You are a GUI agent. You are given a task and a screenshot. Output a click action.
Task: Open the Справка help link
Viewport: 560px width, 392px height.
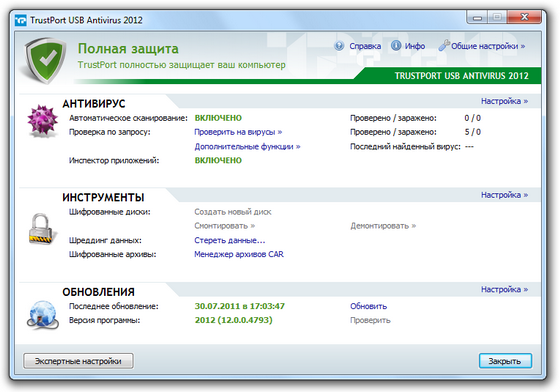(x=365, y=46)
